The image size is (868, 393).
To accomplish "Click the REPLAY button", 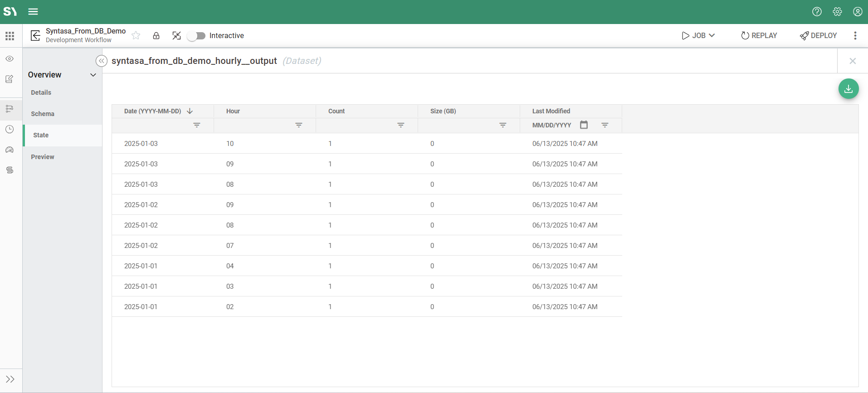I will coord(759,36).
